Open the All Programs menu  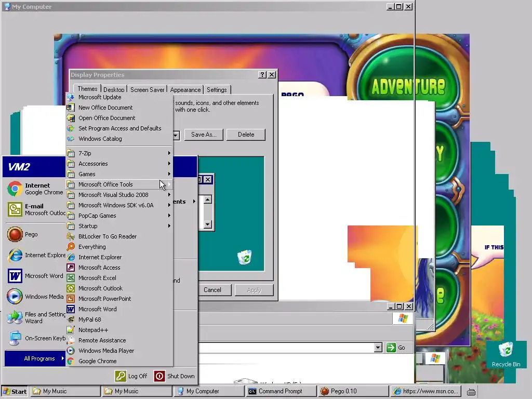pyautogui.click(x=35, y=358)
